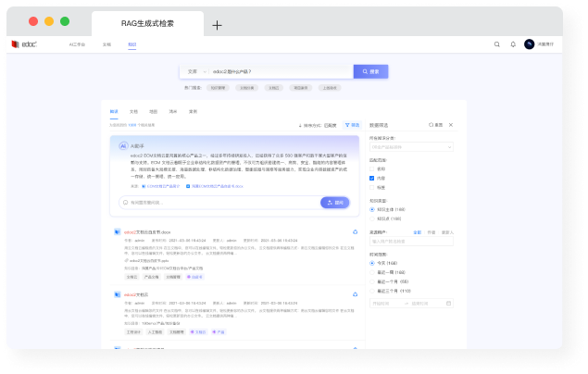Open notifications bell icon
Image resolution: width=588 pixels, height=374 pixels.
(513, 44)
